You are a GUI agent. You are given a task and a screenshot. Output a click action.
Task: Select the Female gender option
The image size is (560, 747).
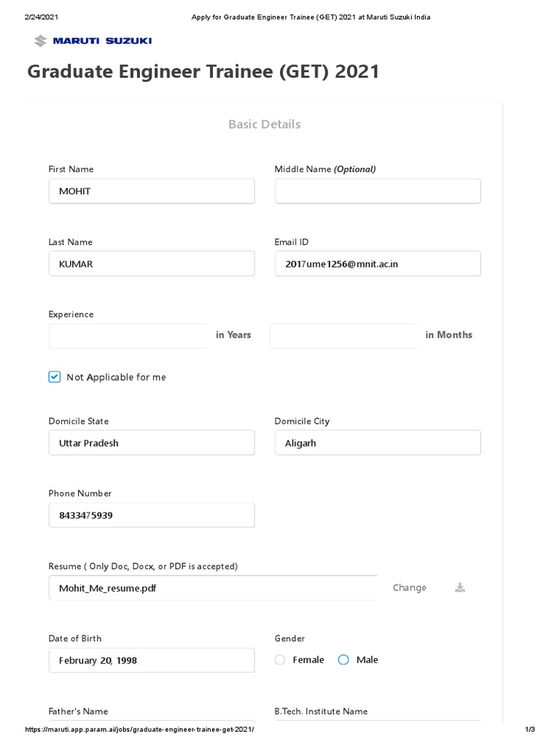281,659
